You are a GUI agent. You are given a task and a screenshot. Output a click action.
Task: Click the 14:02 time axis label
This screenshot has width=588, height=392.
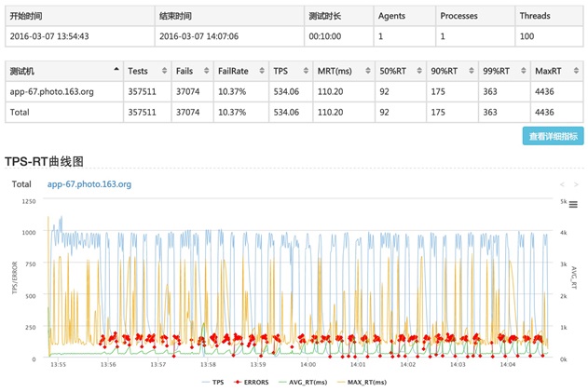(407, 364)
